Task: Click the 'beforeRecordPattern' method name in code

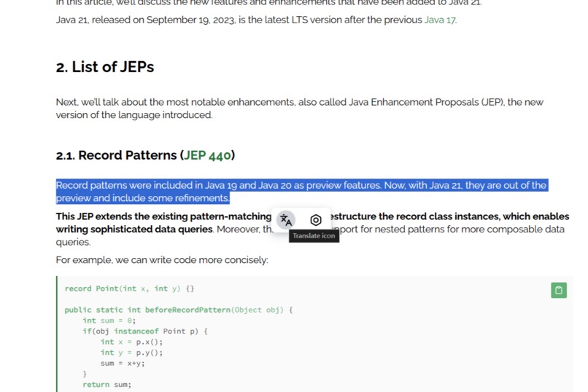Action: click(x=187, y=310)
